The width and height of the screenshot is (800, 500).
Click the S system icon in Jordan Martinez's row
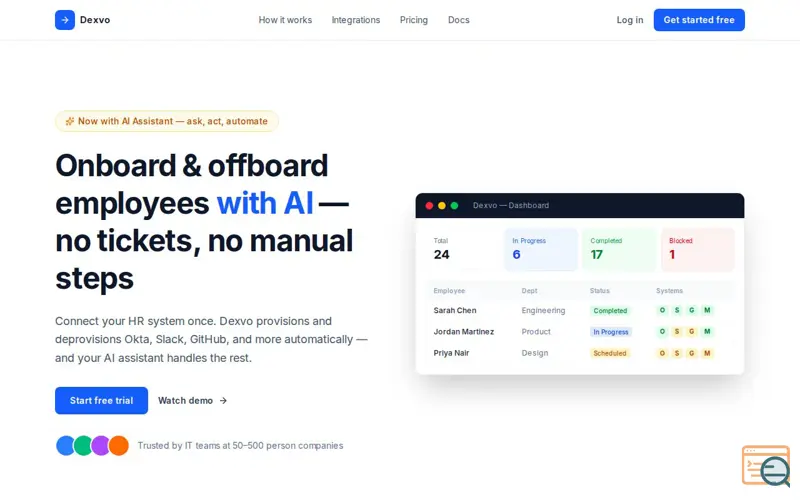[677, 332]
